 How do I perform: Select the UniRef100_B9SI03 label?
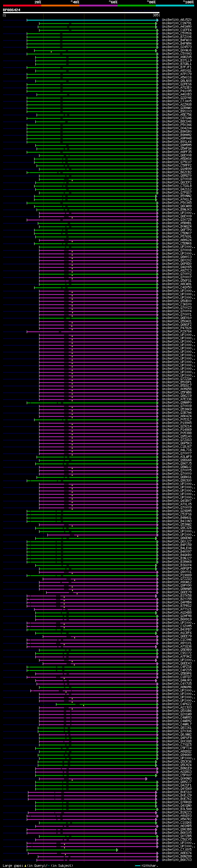[x=177, y=111]
